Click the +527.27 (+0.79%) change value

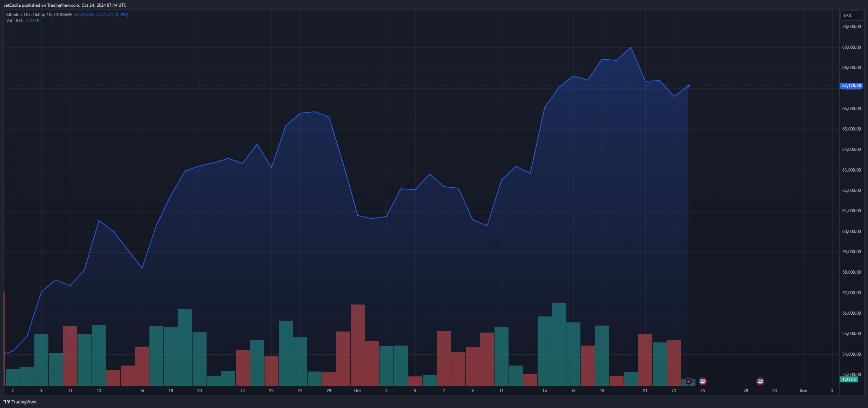tap(112, 15)
